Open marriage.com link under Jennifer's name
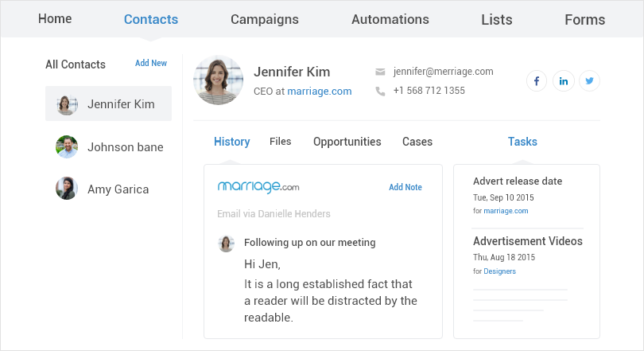Image resolution: width=644 pixels, height=351 pixels. click(x=319, y=92)
